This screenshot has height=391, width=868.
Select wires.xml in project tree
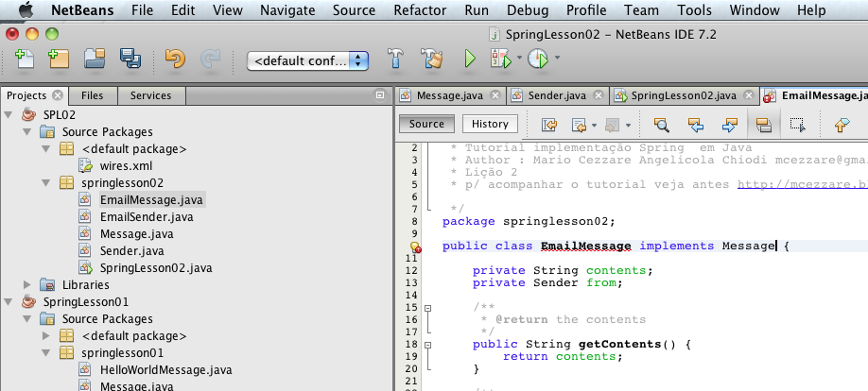tap(126, 166)
